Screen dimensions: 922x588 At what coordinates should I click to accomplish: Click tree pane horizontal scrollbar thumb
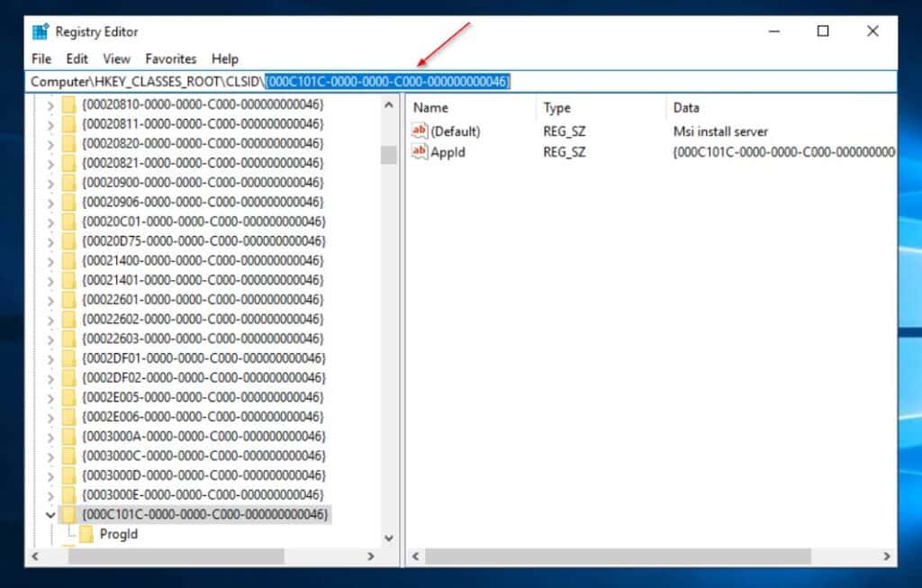[x=176, y=556]
